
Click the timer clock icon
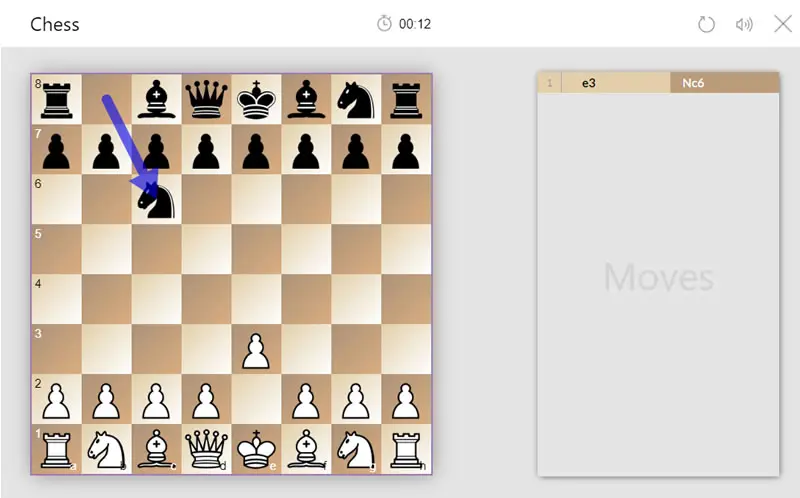pos(384,23)
